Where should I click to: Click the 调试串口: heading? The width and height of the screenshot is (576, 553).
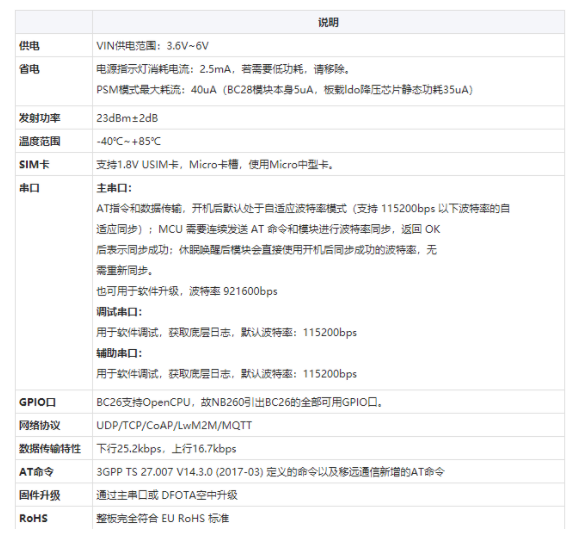[x=119, y=312]
